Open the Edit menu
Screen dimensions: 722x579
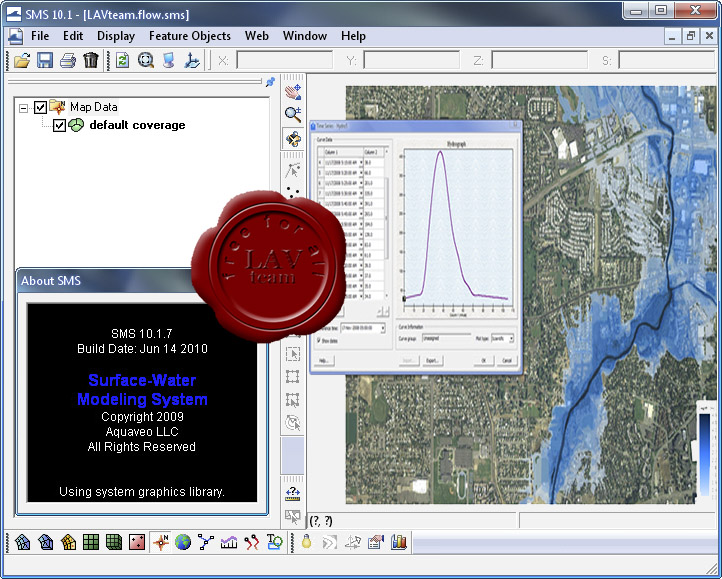(x=73, y=36)
